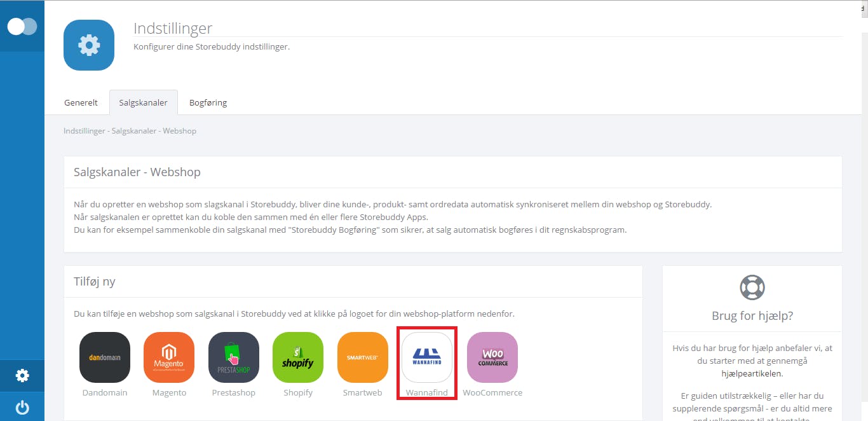Pick the Smartweb platform icon
The image size is (868, 421).
(x=363, y=357)
